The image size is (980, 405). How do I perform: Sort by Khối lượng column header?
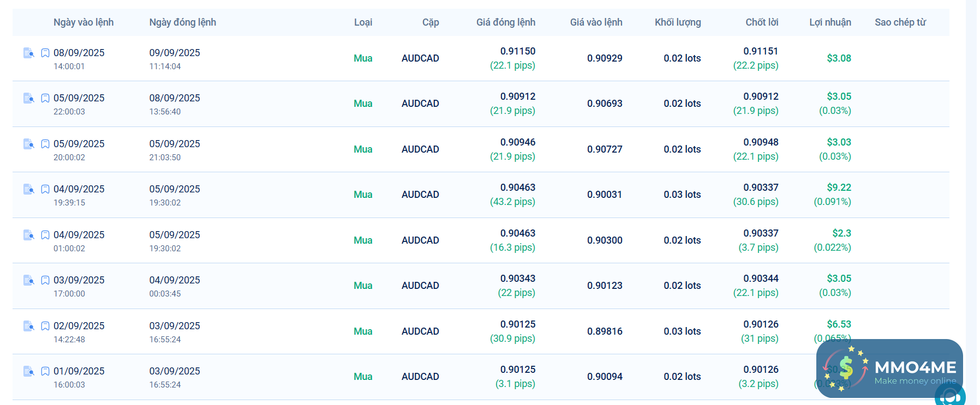point(678,22)
